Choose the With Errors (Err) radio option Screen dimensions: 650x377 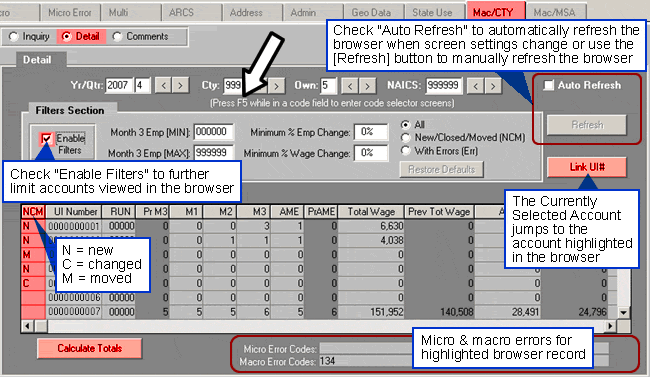pyautogui.click(x=405, y=151)
